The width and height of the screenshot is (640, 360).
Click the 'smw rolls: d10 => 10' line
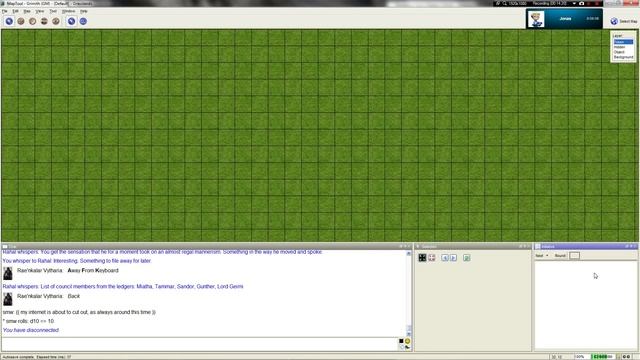[28, 321]
